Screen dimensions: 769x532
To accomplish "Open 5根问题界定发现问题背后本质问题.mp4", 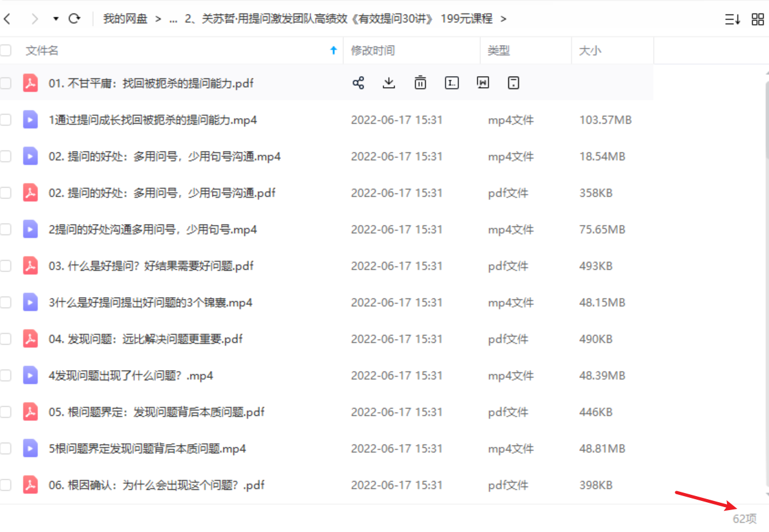I will (x=147, y=449).
